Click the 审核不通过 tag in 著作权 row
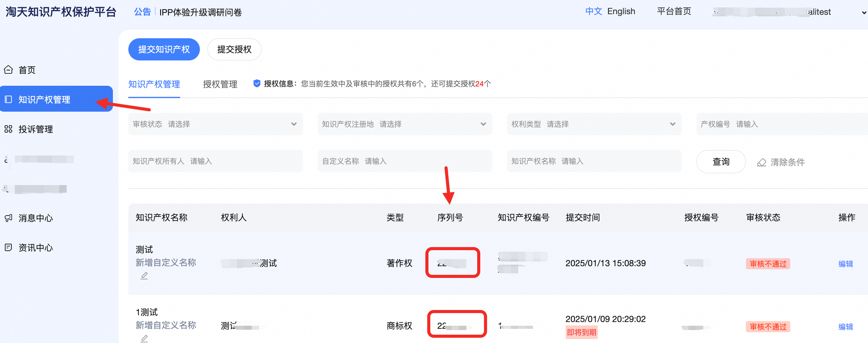This screenshot has width=868, height=343. (768, 263)
